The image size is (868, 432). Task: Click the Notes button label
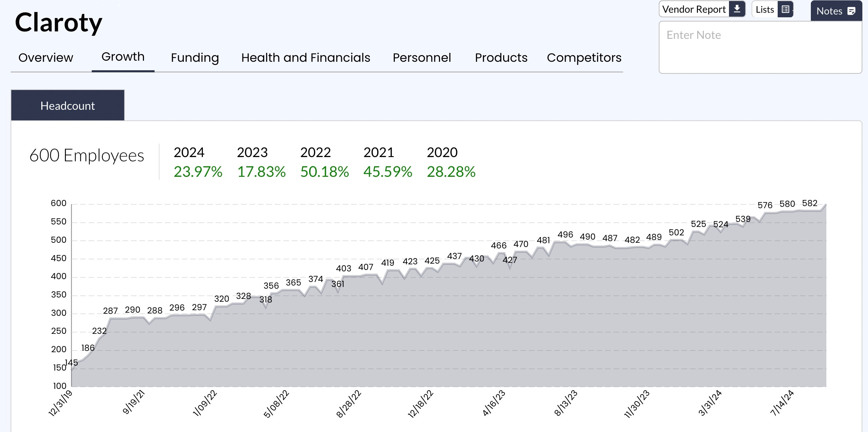829,11
